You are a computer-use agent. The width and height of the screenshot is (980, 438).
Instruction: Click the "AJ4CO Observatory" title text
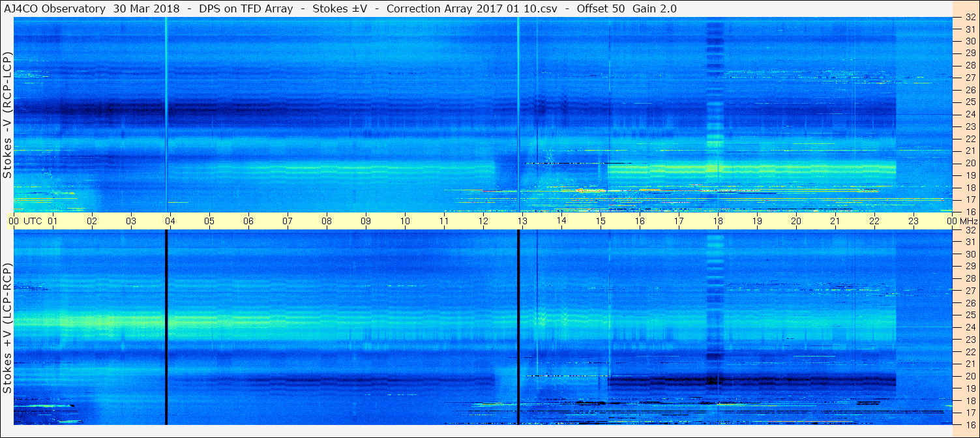tap(55, 9)
